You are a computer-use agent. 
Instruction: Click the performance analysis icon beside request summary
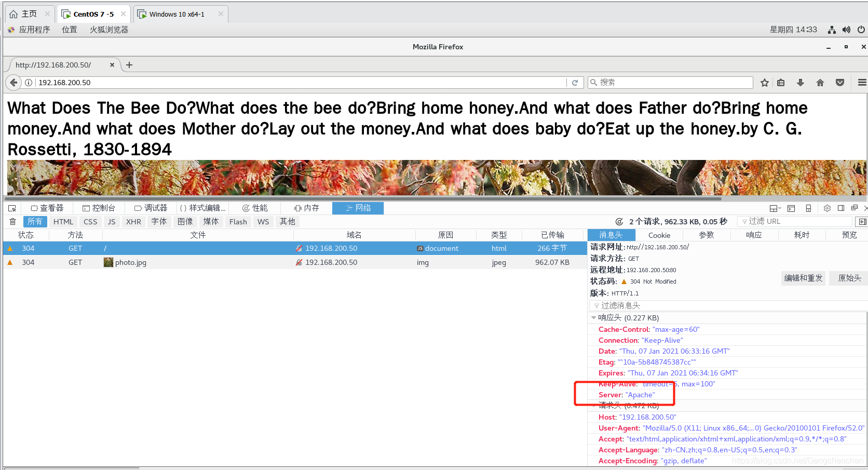619,222
